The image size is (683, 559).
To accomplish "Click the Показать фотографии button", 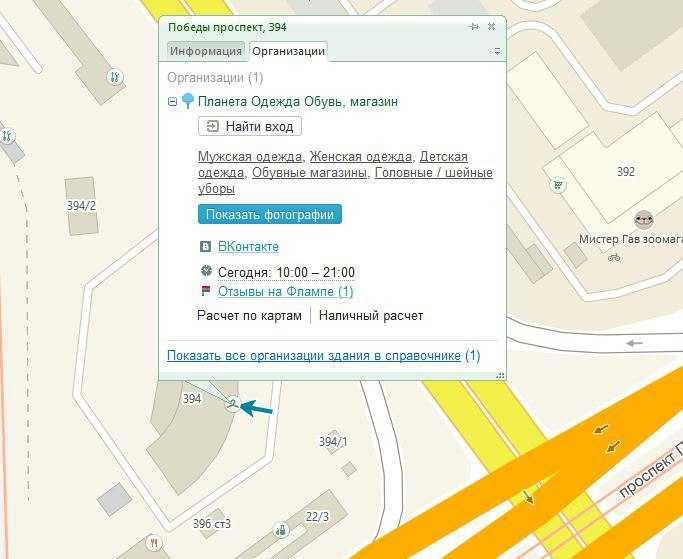I will click(270, 214).
